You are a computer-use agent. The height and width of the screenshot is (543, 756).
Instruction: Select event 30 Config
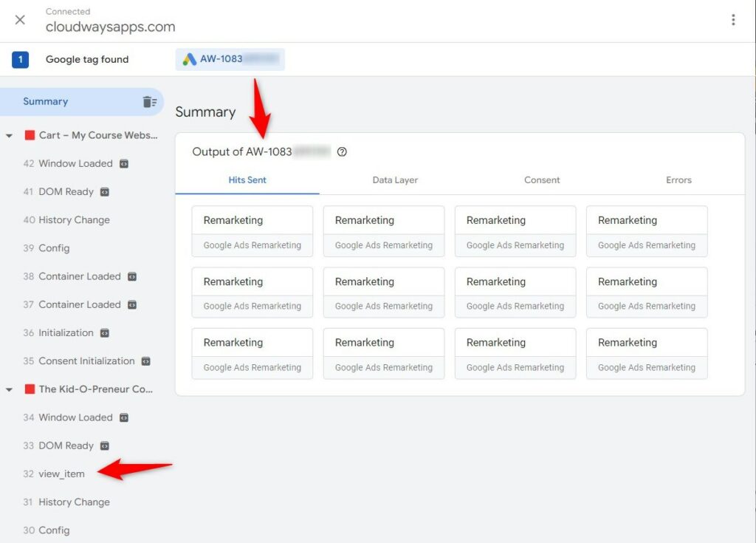coord(47,530)
